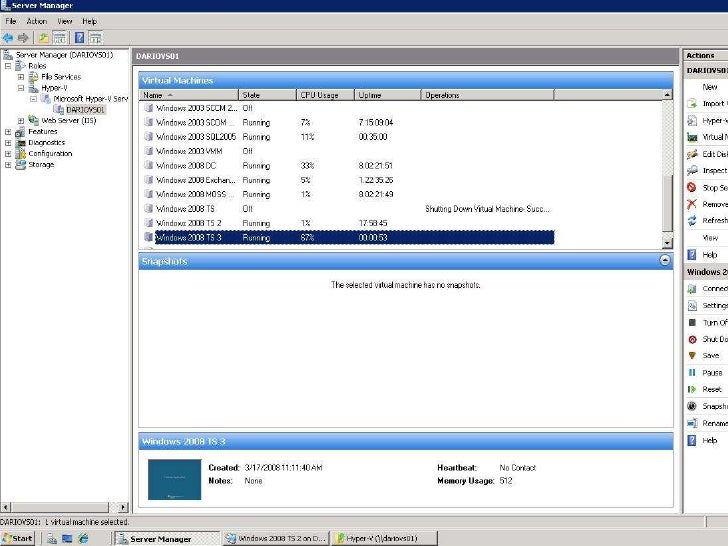Open the Action menu
The width and height of the screenshot is (728, 546).
(x=37, y=21)
